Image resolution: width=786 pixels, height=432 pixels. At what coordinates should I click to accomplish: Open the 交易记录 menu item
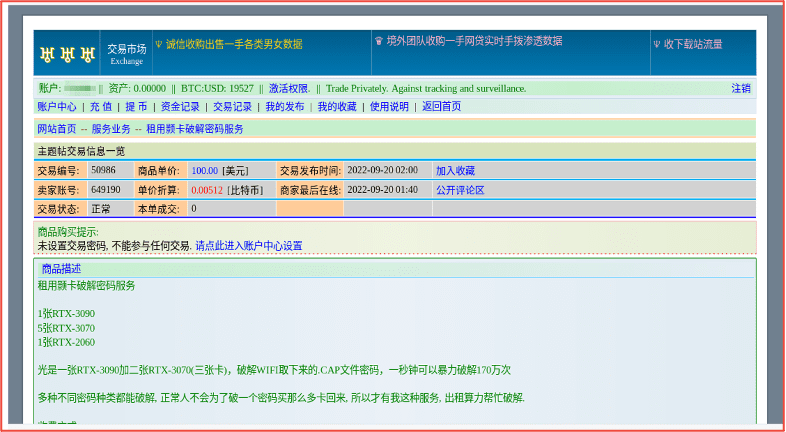[x=233, y=107]
